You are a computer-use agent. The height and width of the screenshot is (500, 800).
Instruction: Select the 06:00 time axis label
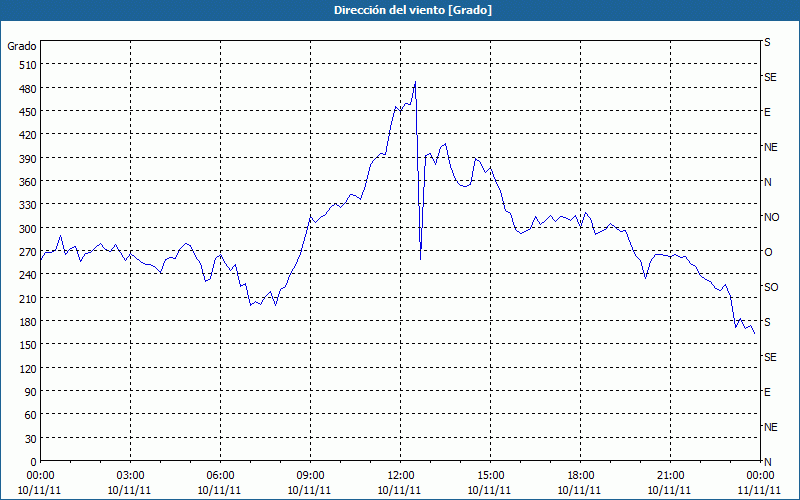click(x=220, y=476)
